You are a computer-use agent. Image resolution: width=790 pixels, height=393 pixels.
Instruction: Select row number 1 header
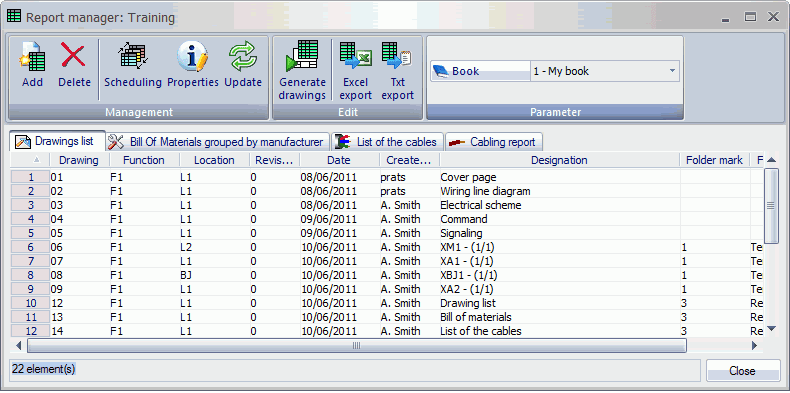tap(30, 177)
